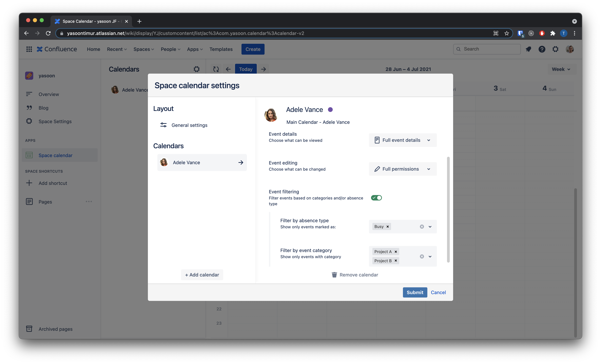
Task: Remove the Busy tag with its x
Action: [387, 227]
